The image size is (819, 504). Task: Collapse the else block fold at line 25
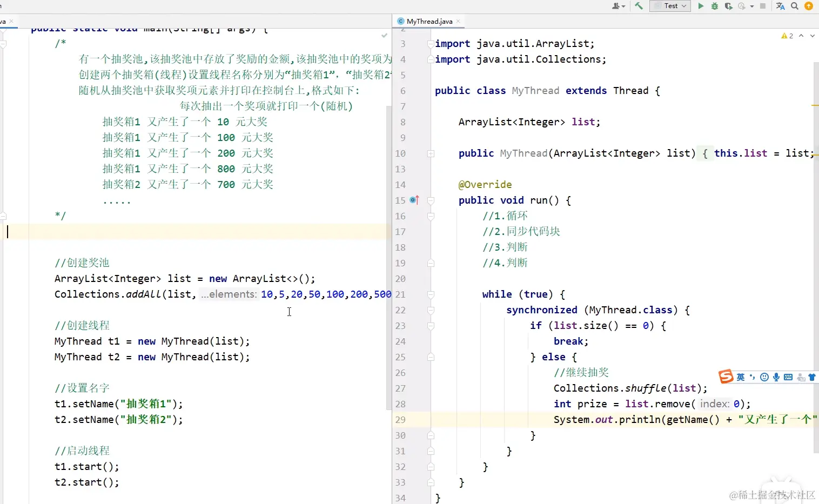coord(431,357)
